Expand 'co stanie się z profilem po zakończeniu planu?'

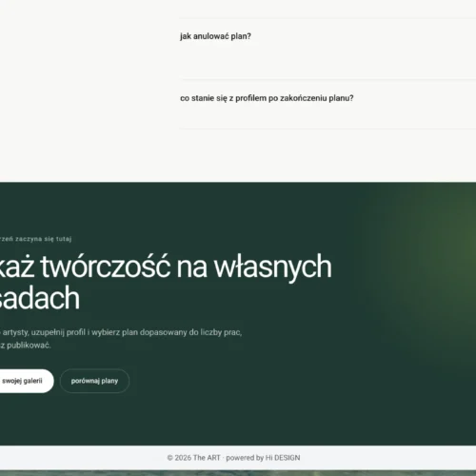click(267, 98)
